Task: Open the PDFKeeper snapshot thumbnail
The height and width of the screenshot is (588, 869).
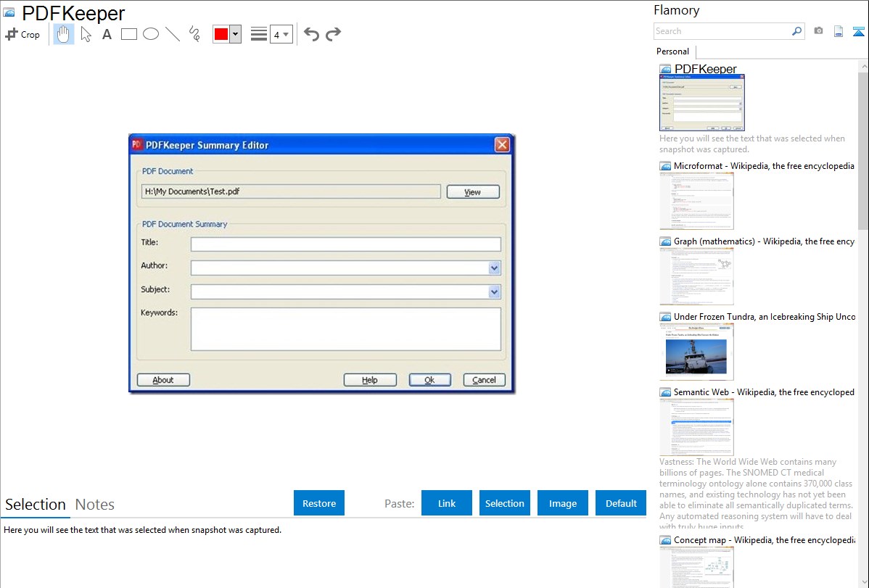Action: (702, 103)
